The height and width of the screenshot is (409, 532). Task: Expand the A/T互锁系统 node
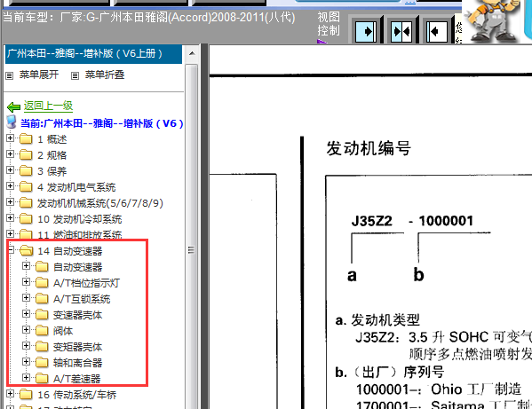coord(26,298)
